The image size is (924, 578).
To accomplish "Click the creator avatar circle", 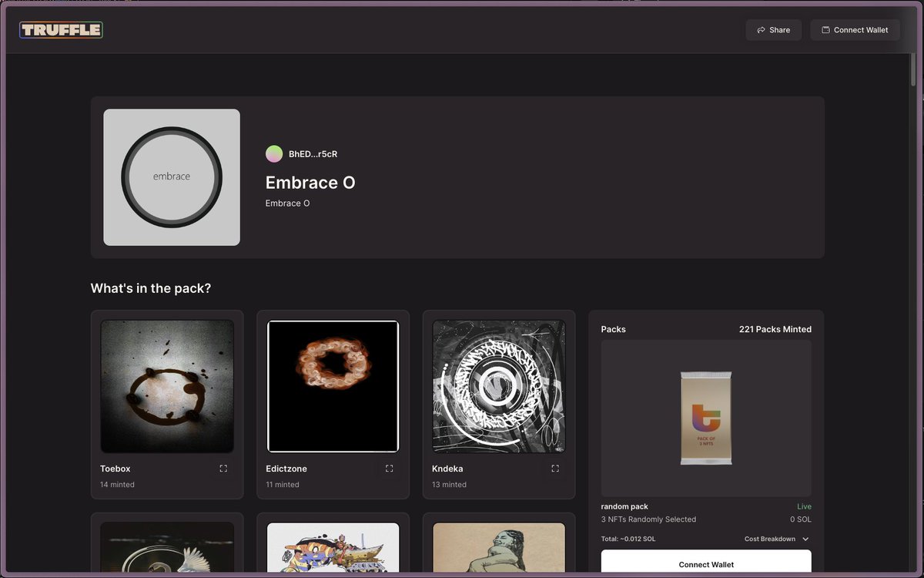I will [274, 154].
